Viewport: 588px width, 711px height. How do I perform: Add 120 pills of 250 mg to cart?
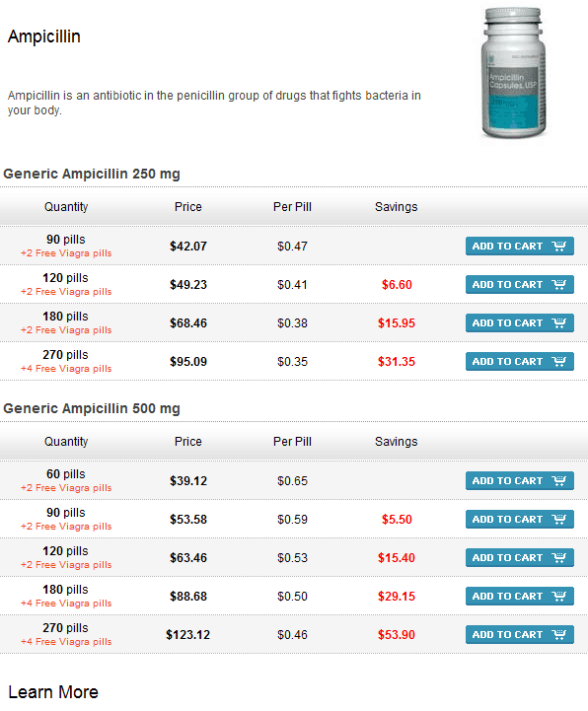pos(520,285)
